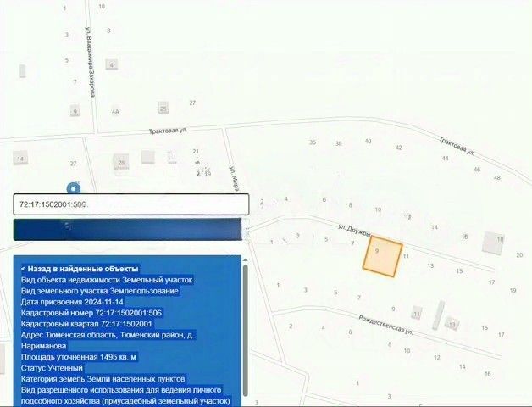The width and height of the screenshot is (532, 407).
Task: Click text 'Статус Учтенный'
Action: [x=52, y=368]
